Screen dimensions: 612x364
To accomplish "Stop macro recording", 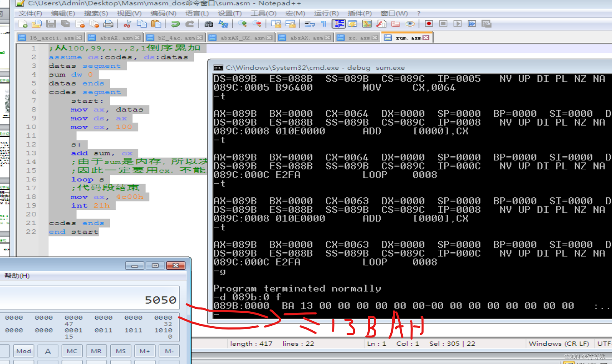I will [444, 24].
